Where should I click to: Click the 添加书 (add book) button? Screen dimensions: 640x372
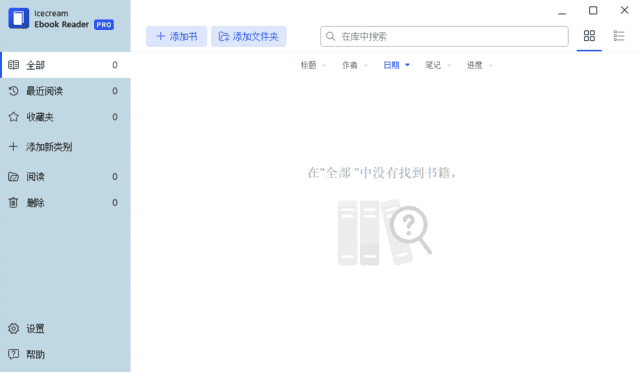[176, 36]
